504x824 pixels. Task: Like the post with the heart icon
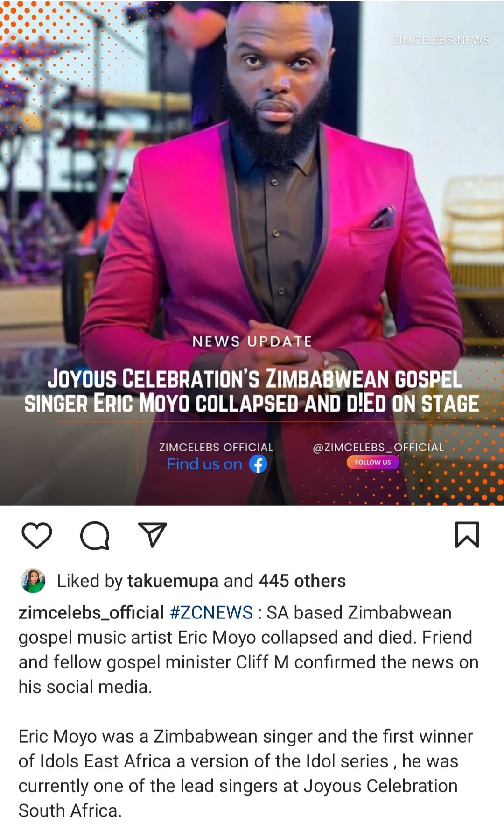click(x=37, y=535)
